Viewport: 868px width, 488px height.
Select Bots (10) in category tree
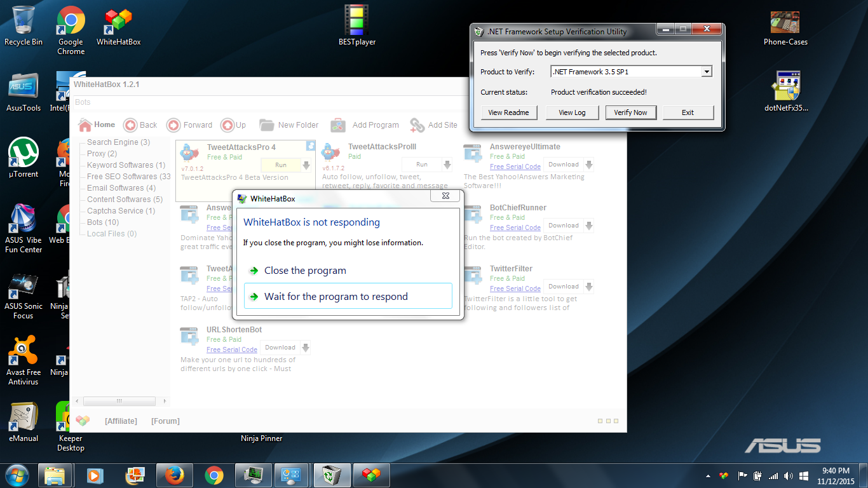[103, 222]
